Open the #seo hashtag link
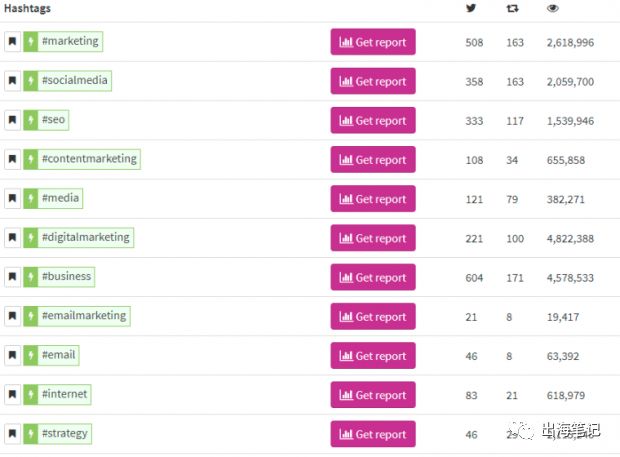 (x=54, y=120)
